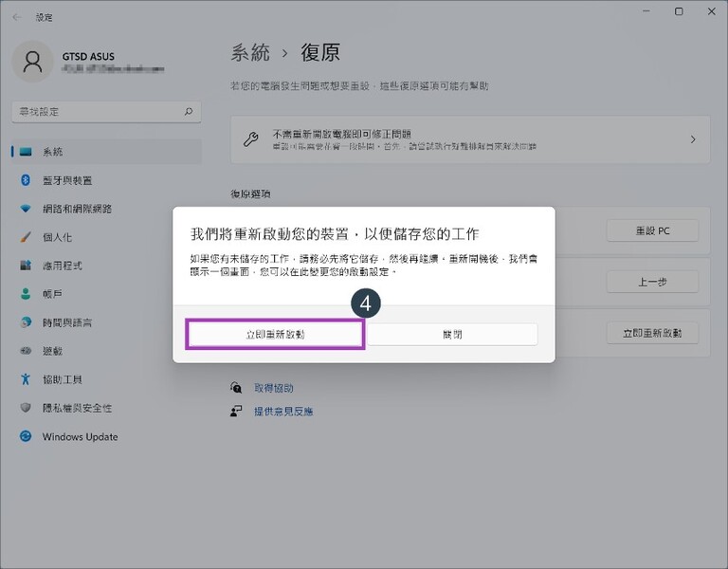This screenshot has height=569, width=728.
Task: Click the 尋找設定 search field
Action: click(106, 112)
